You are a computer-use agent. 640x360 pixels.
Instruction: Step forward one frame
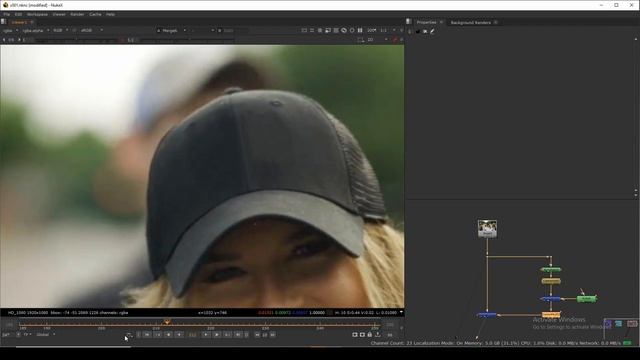[217, 335]
